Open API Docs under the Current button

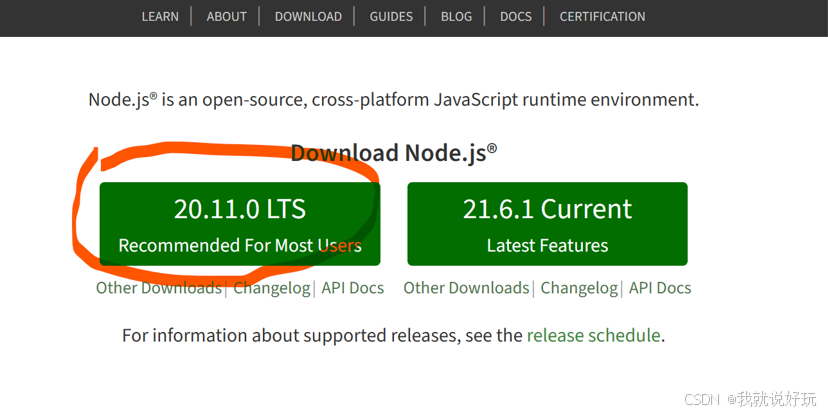(x=660, y=288)
